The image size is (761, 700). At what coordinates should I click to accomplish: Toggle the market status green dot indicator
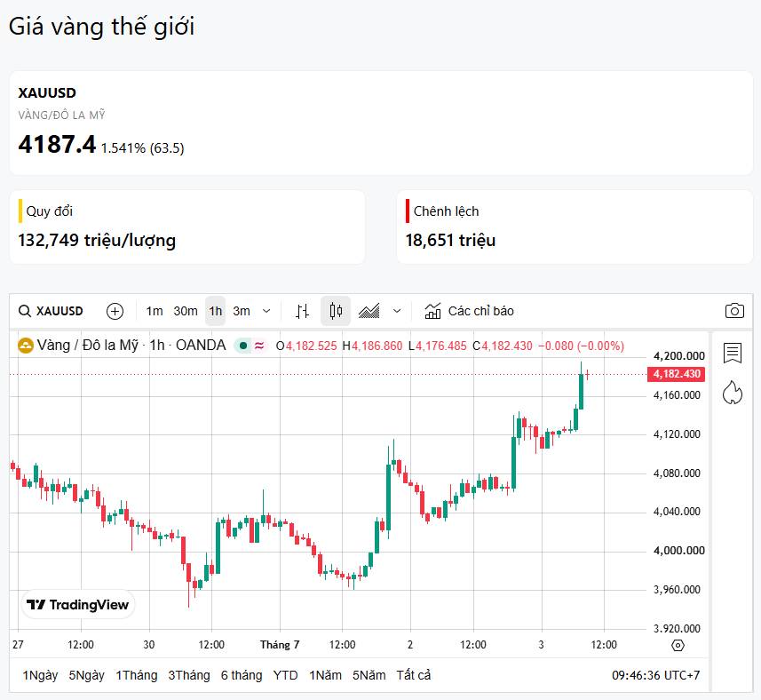(243, 346)
